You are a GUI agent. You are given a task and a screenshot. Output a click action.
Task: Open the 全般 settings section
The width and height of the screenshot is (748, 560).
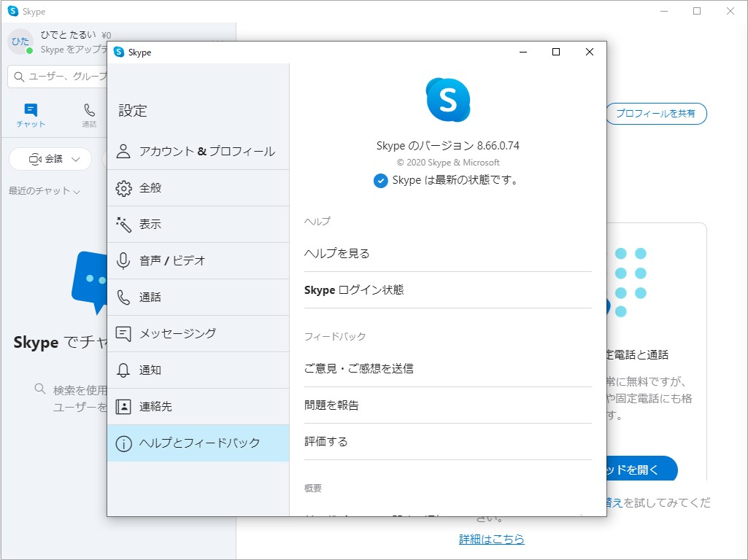[157, 187]
